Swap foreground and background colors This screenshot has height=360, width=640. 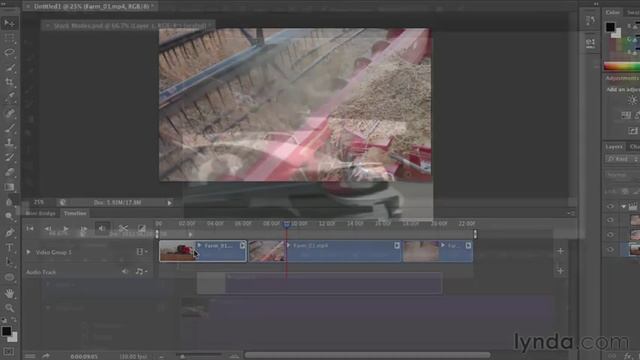point(14,320)
